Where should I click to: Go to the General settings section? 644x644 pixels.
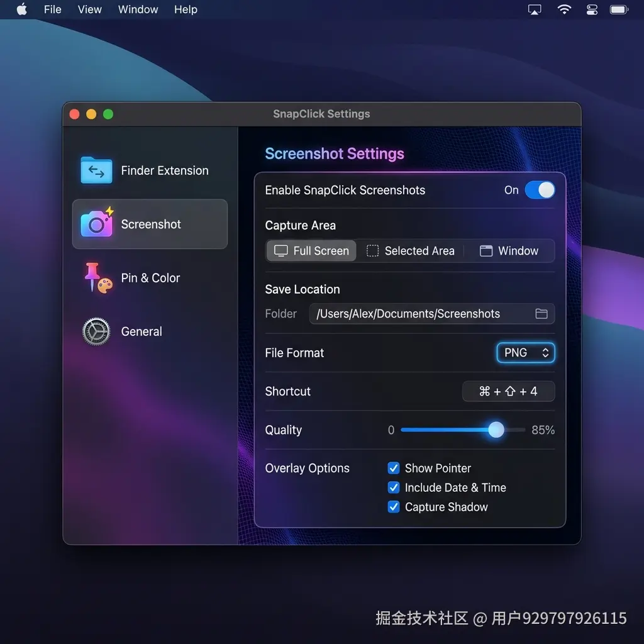coord(150,331)
